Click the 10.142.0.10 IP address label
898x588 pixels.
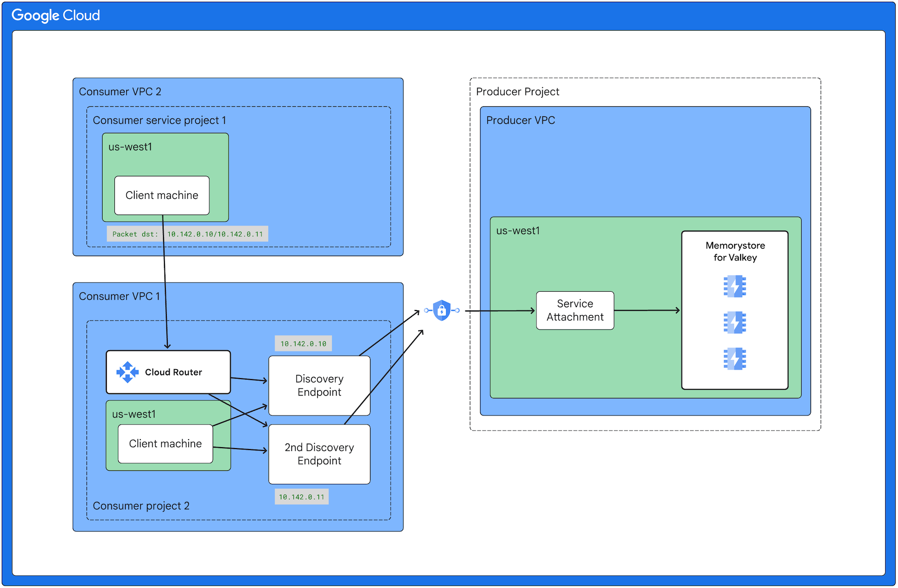coord(303,344)
